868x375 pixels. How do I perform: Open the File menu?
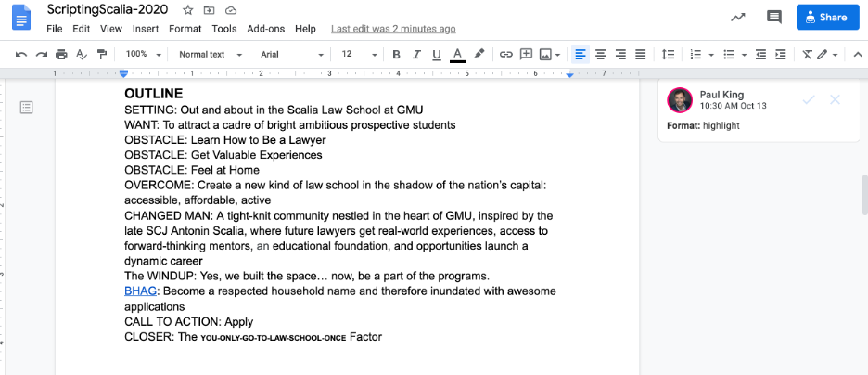pyautogui.click(x=54, y=29)
